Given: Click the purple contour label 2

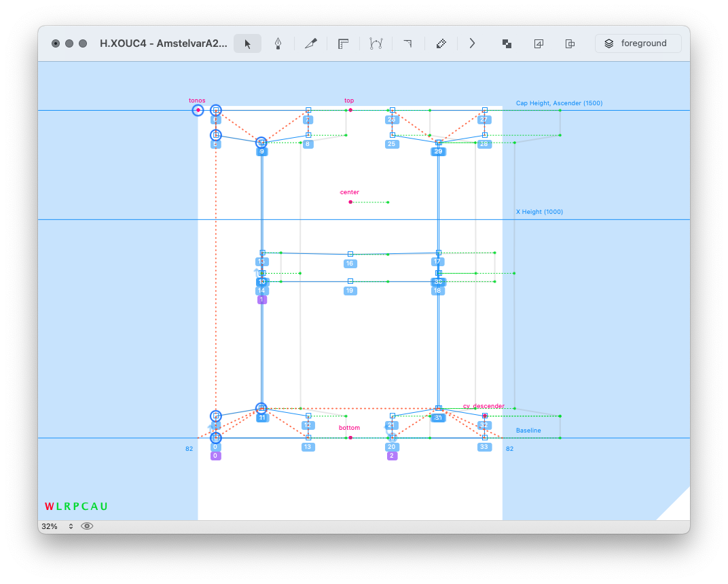Looking at the screenshot, I should coord(392,456).
